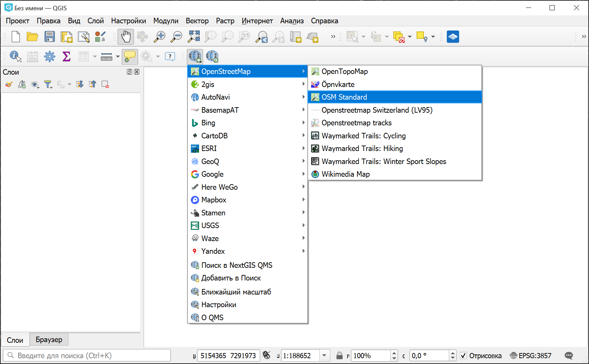Toggle the Отрисовка render checkbox
Screen dimensions: 589x364
tap(463, 355)
